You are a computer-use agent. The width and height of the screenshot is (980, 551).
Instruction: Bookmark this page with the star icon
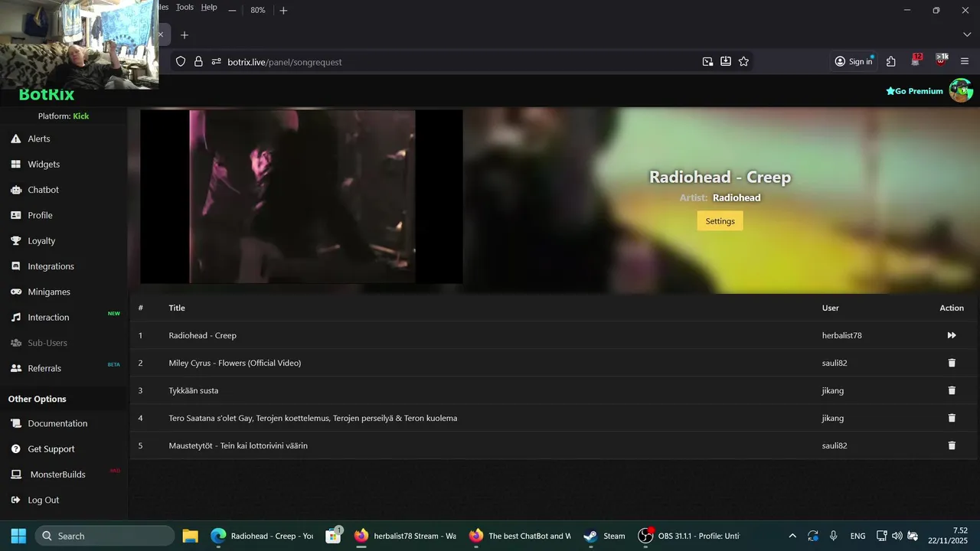(743, 61)
